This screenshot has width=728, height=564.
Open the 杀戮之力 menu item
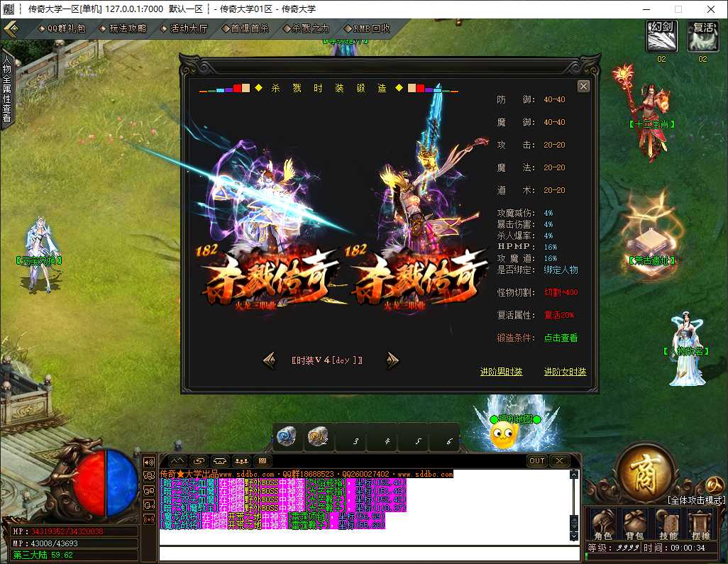coord(306,29)
